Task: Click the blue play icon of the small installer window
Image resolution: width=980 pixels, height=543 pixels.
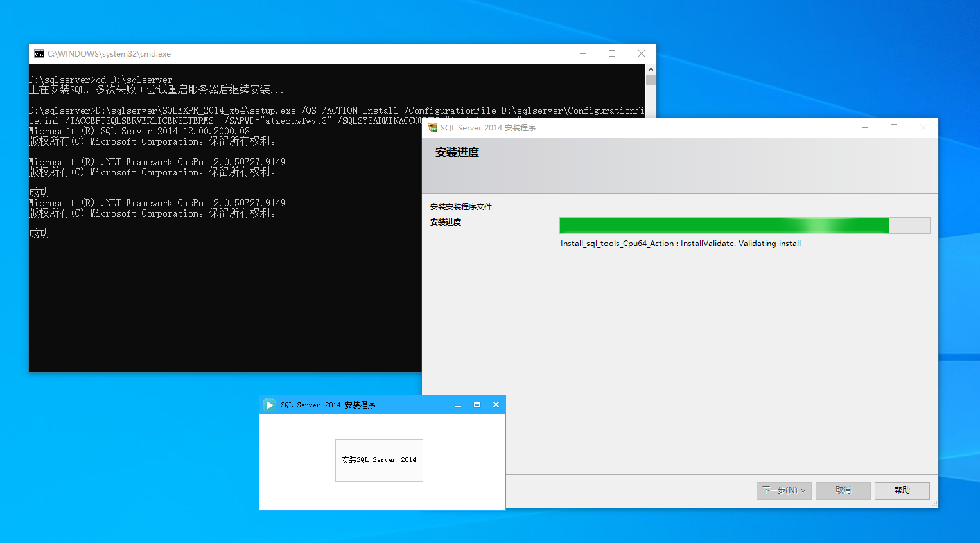Action: tap(270, 405)
